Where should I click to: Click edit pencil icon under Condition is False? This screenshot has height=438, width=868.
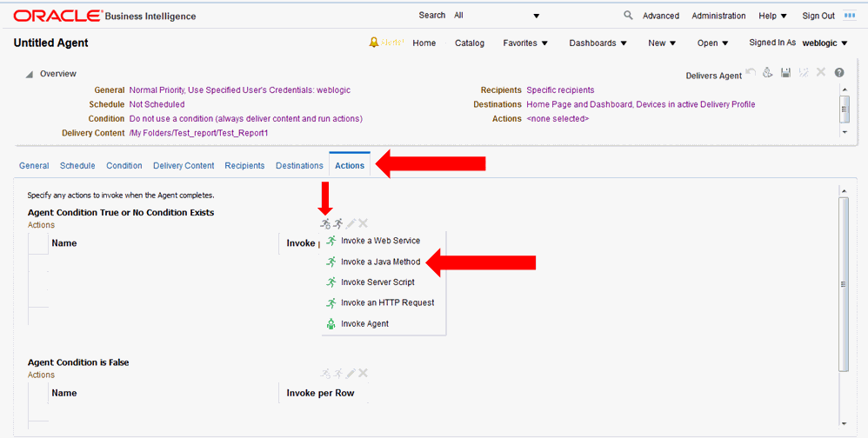[351, 374]
